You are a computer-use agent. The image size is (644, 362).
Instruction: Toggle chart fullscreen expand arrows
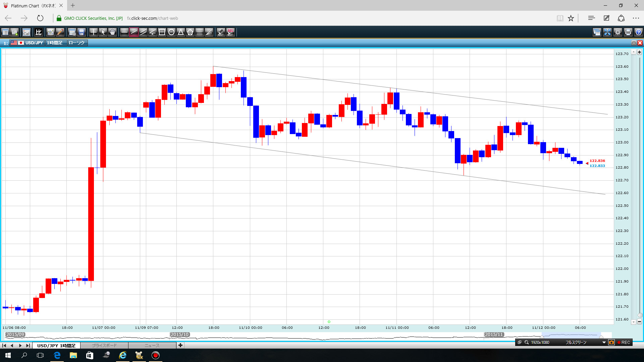pos(607,32)
